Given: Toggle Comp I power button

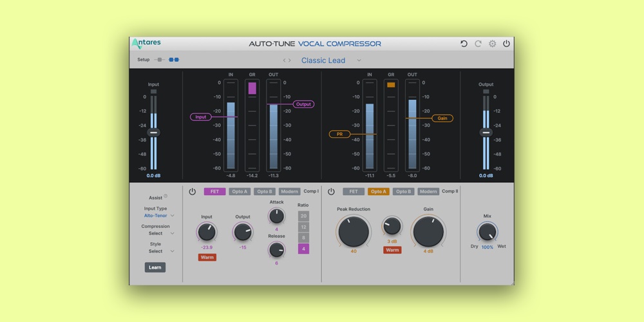Looking at the screenshot, I should click(192, 192).
